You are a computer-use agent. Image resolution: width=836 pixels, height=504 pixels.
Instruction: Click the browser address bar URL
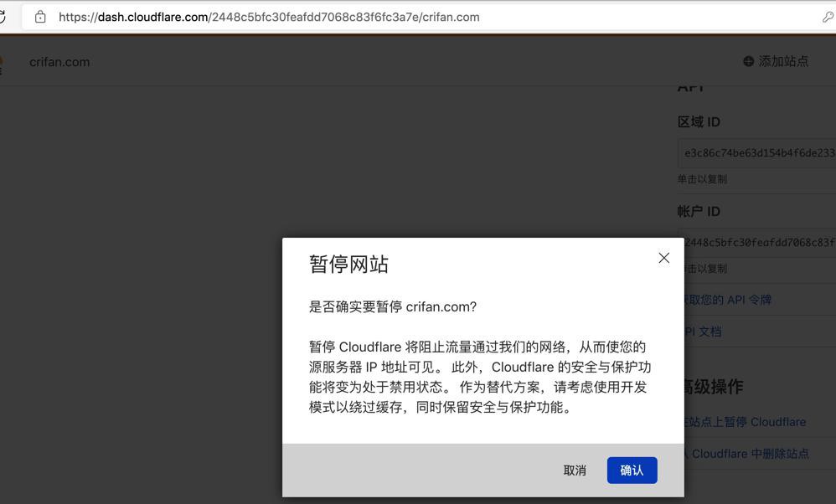pyautogui.click(x=269, y=17)
